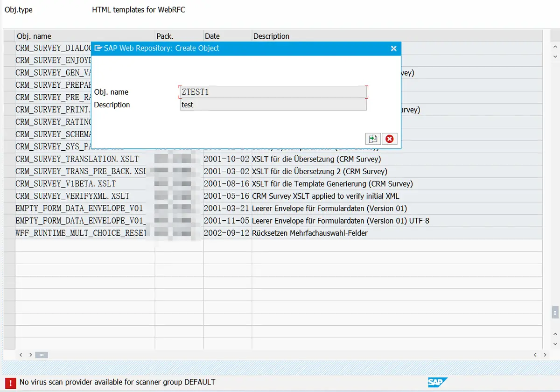Focus the Obj. name field containing ZTEST1

pos(273,92)
